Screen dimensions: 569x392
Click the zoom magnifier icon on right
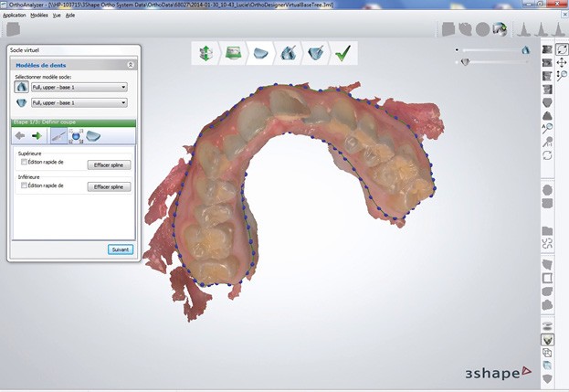click(561, 75)
